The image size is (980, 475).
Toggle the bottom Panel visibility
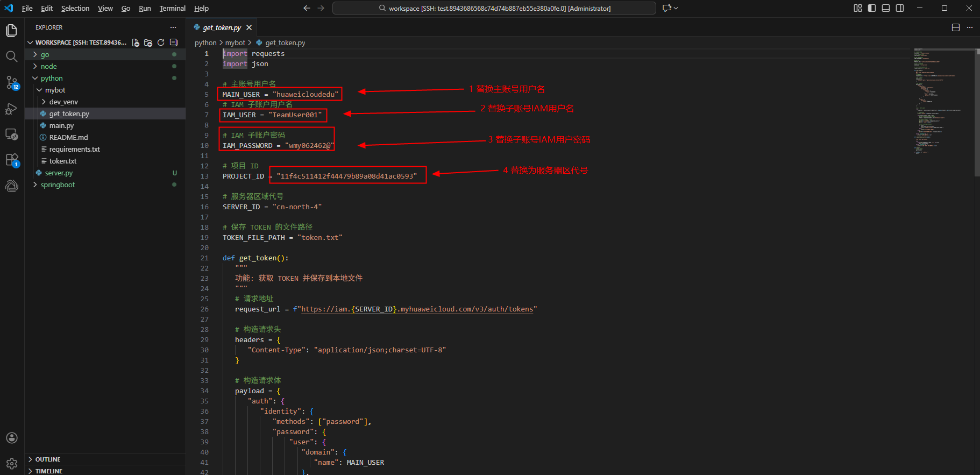[x=886, y=8]
